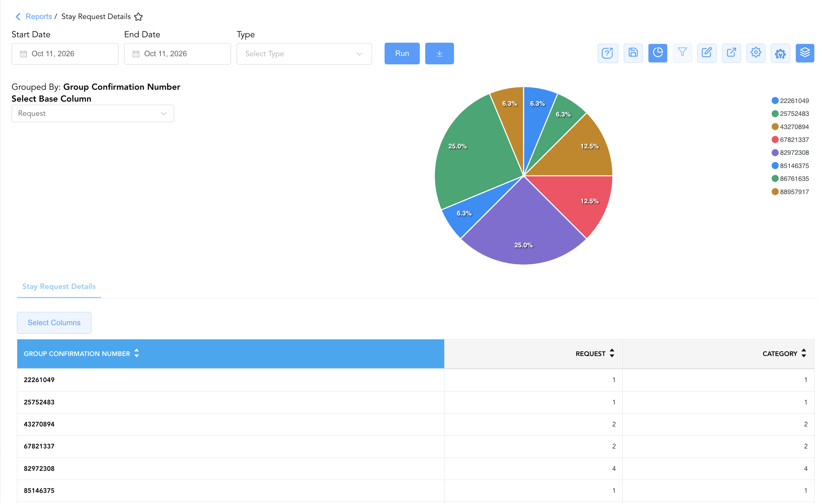Toggle legend entry 82972308
Image resolution: width=822 pixels, height=504 pixels.
point(790,153)
